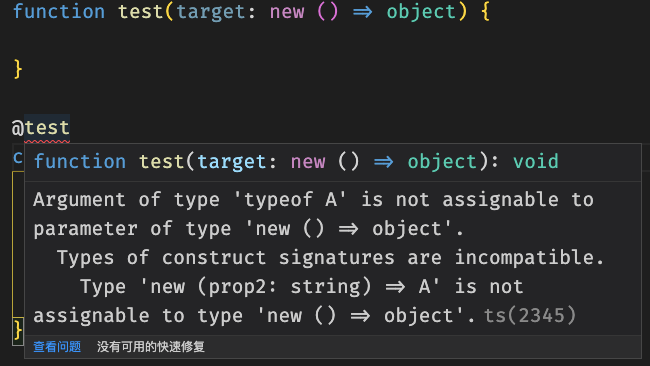The image size is (650, 366).
Task: Click the test function name in the declaration
Action: tap(141, 11)
